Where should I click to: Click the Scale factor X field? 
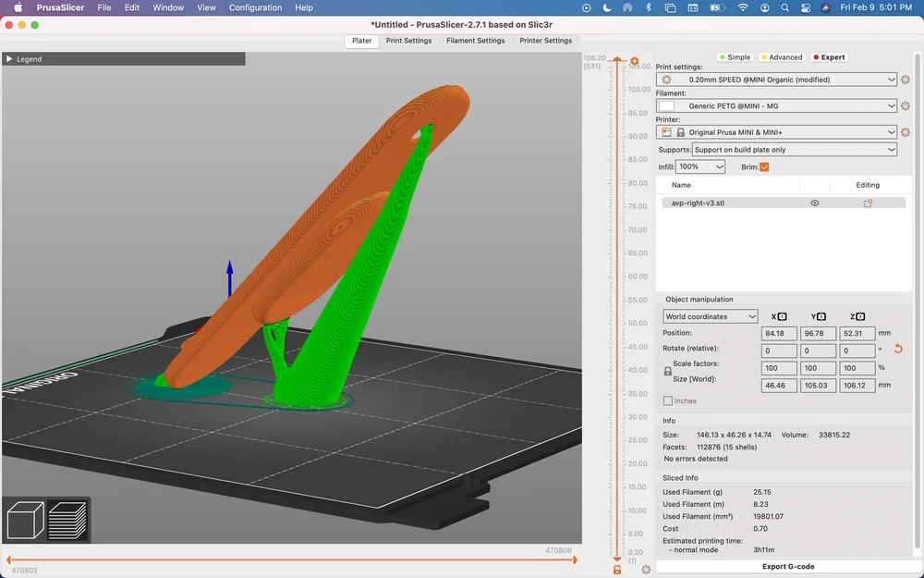coord(778,368)
